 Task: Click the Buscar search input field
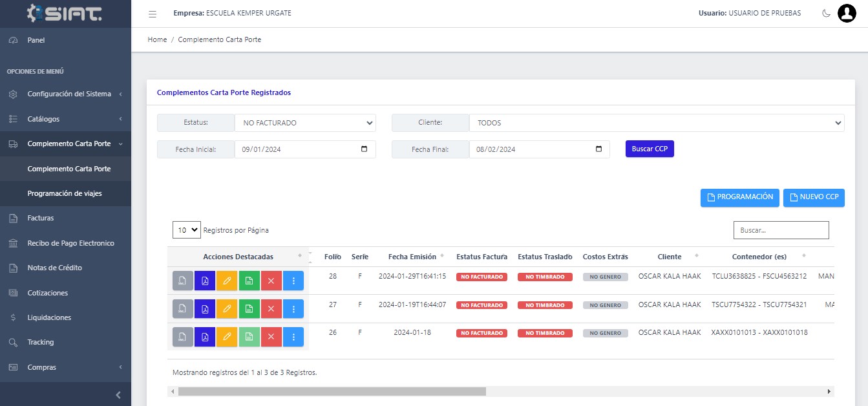click(781, 230)
